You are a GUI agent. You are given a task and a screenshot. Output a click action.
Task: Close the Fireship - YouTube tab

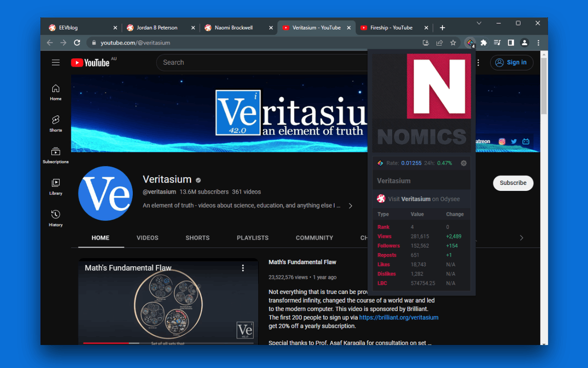click(426, 28)
